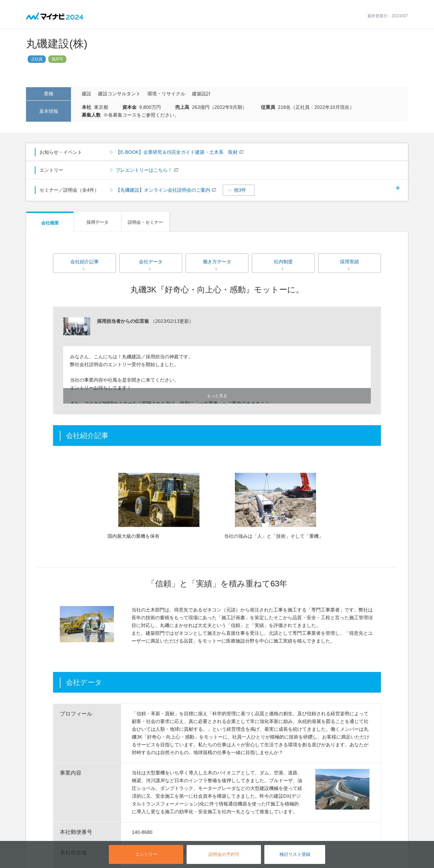Select the 会社概要 tab
The height and width of the screenshot is (868, 434).
(x=50, y=222)
